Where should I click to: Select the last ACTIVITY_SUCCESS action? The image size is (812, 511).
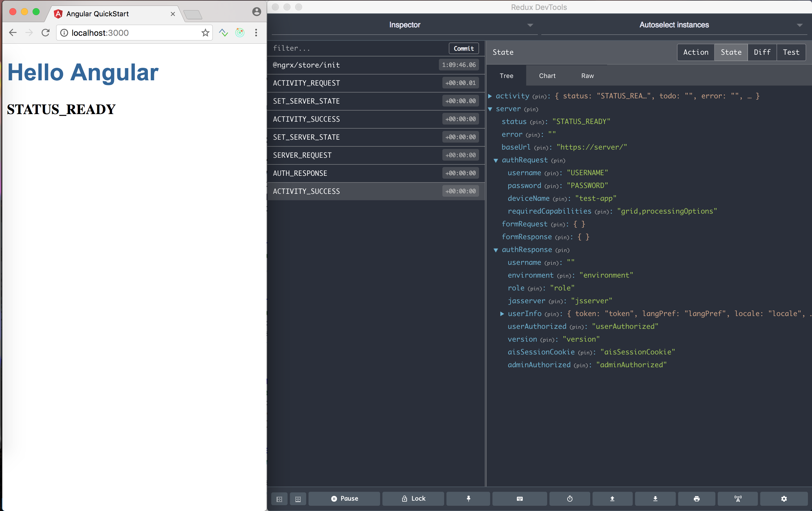click(x=376, y=191)
